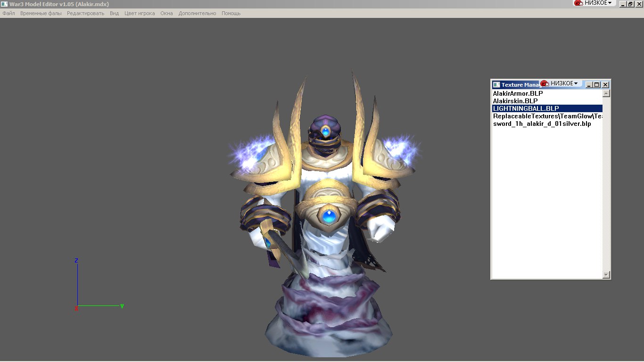Select sword_1h_alakir_d_01silver.blp texture
644x362 pixels.
(547, 123)
